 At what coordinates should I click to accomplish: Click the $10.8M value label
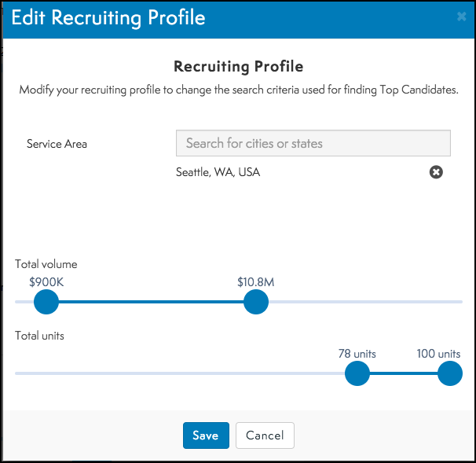(x=256, y=282)
